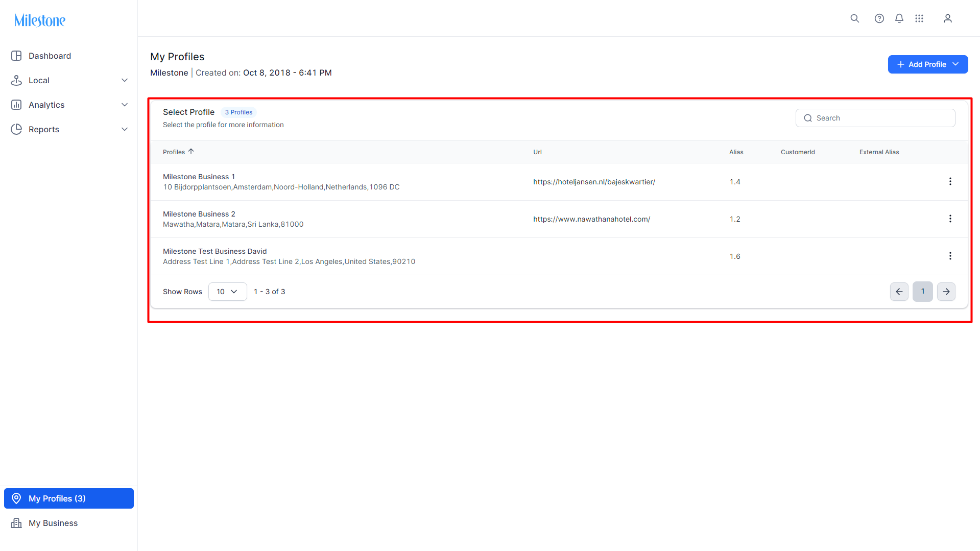Open options menu for Milestone Test Business David
This screenshot has height=551, width=980.
[x=950, y=256]
